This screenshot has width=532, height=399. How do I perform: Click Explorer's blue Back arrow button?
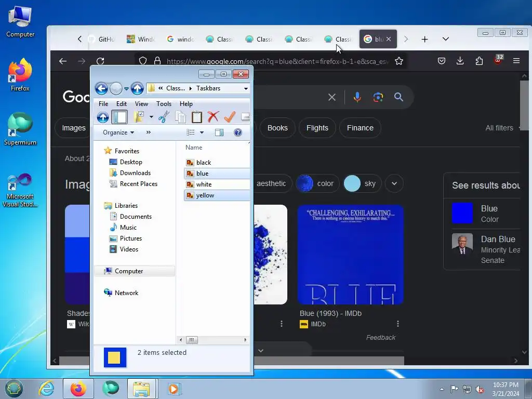[101, 88]
